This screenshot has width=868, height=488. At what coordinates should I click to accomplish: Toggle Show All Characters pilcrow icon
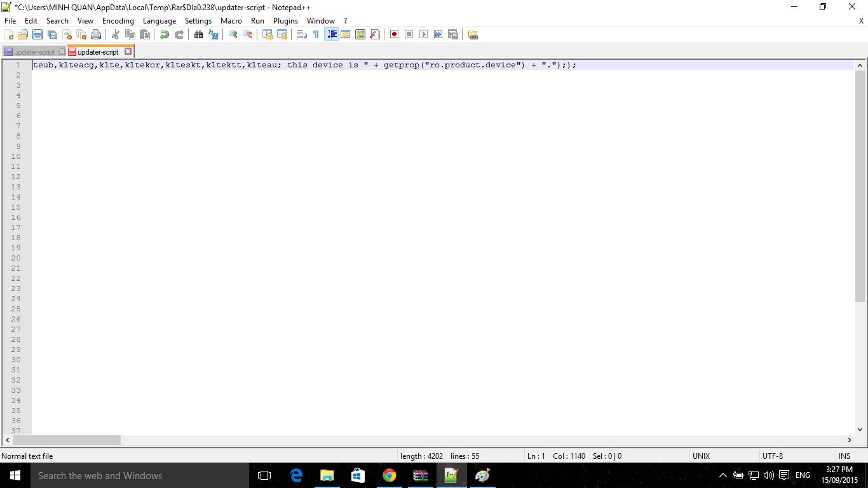[316, 34]
